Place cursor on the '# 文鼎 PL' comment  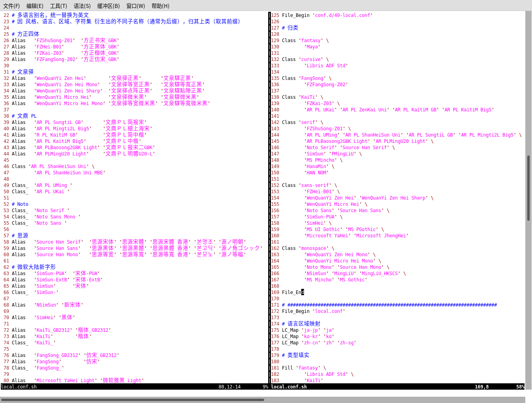coord(24,116)
